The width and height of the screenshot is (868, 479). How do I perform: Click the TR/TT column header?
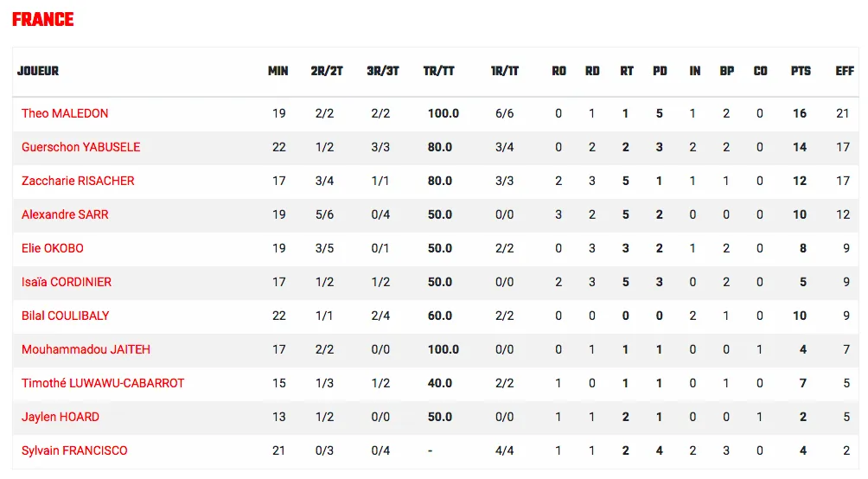click(x=438, y=71)
